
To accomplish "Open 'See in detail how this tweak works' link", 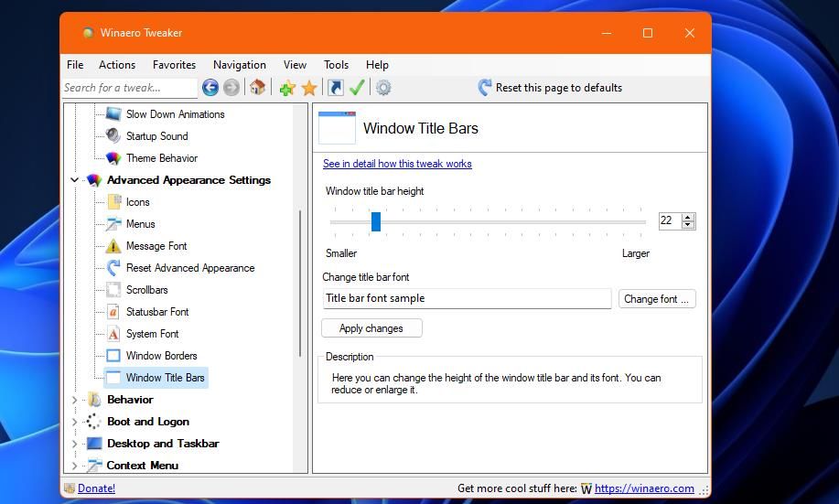I will (397, 164).
